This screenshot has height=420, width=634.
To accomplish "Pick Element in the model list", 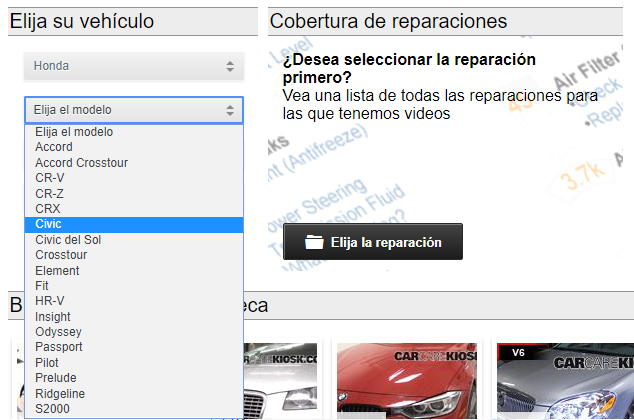I will [134, 270].
